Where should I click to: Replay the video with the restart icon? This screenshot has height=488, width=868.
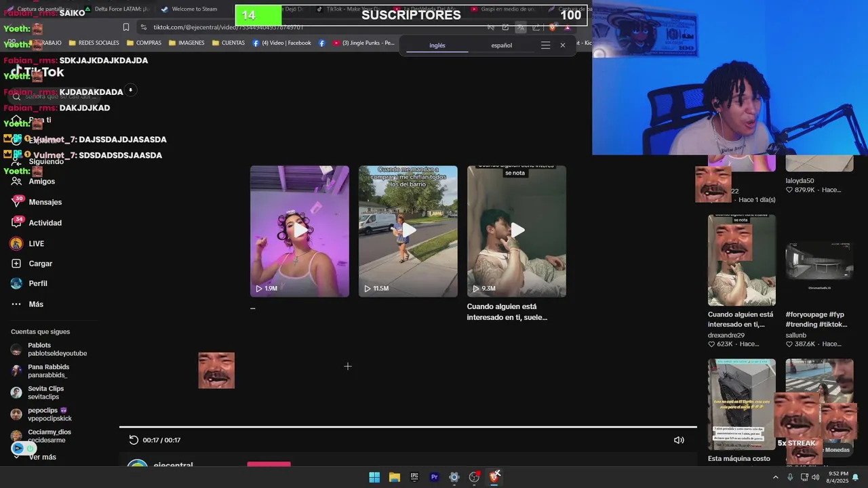[134, 440]
